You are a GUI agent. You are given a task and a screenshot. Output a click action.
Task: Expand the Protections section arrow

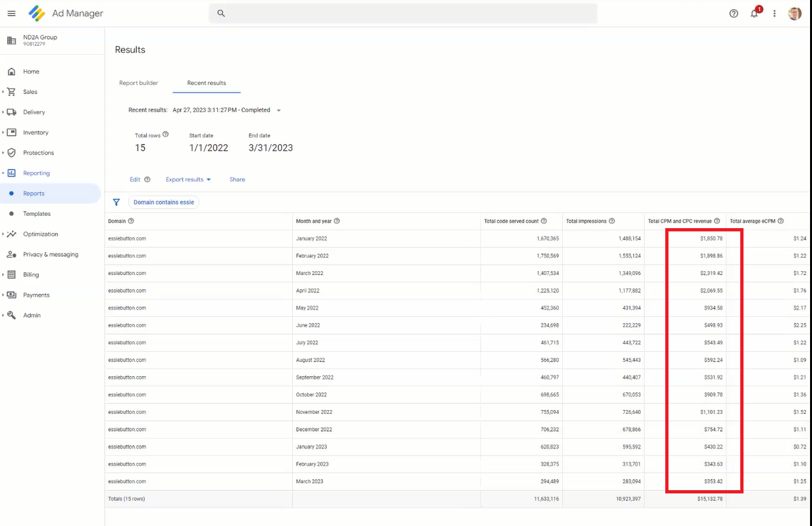point(3,153)
